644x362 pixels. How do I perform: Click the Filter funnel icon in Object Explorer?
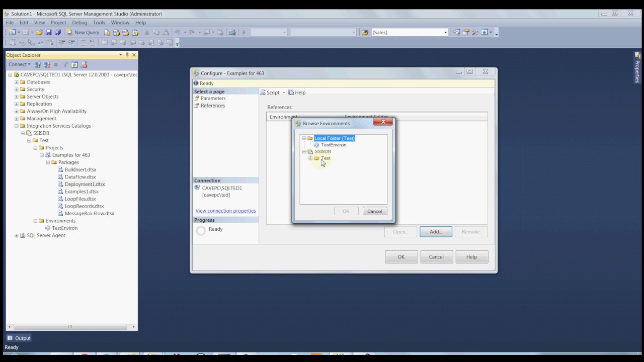click(65, 64)
